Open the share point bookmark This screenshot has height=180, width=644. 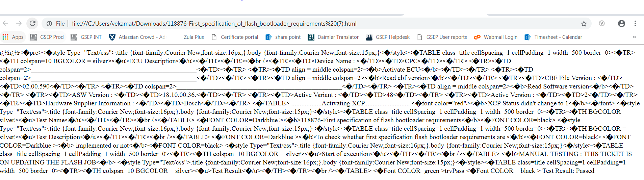point(283,37)
